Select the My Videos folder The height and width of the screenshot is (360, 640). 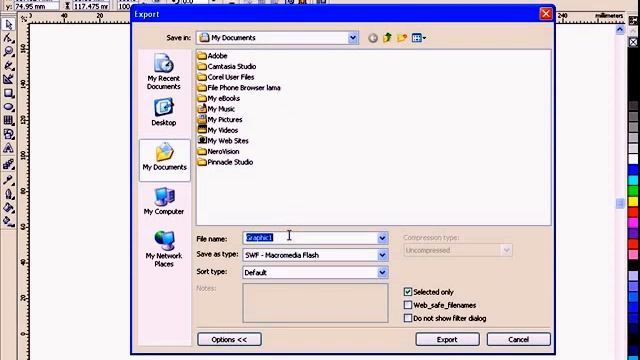click(218, 130)
